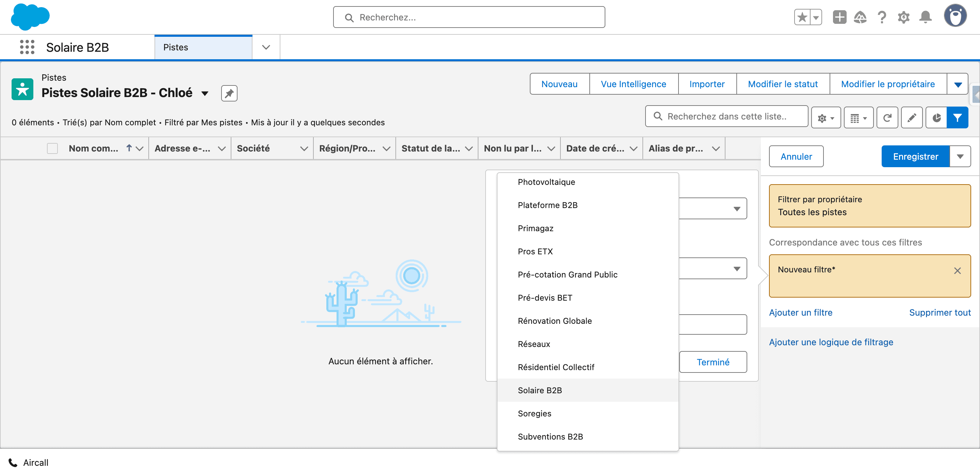
Task: Confirm the filter with Terminé
Action: click(713, 362)
